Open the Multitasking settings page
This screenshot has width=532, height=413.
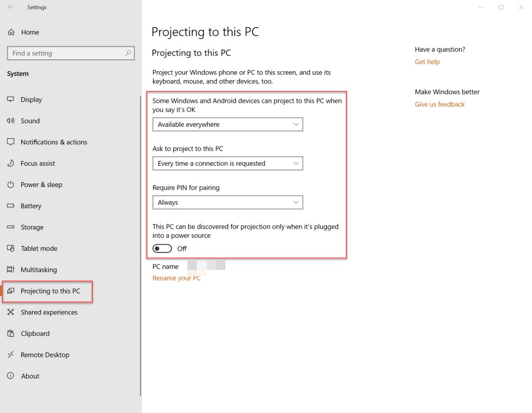click(38, 270)
